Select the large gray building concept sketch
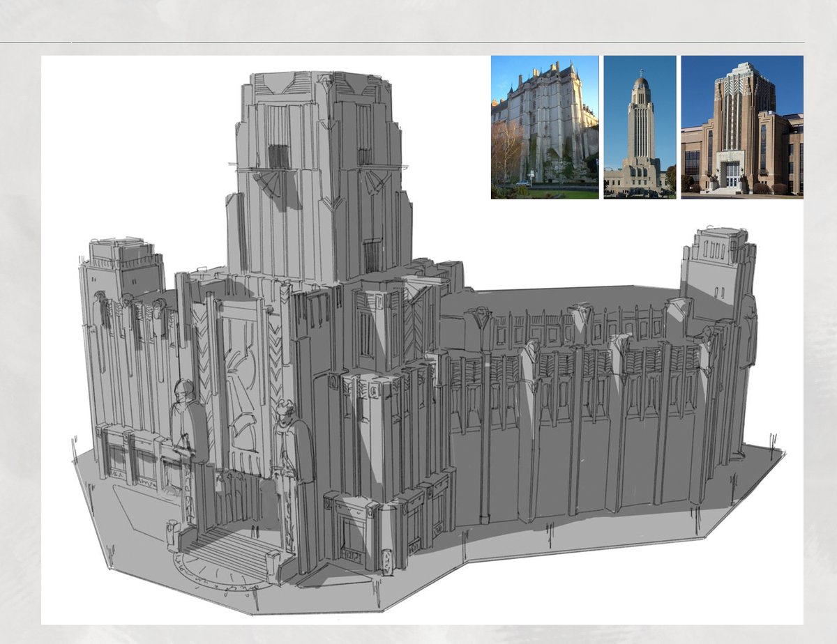This screenshot has width=837, height=644. tap(428, 342)
